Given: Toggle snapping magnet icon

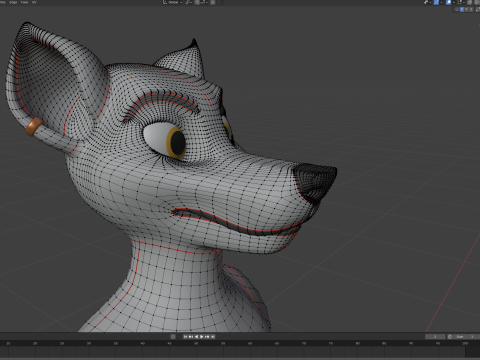Looking at the screenshot, I should click(x=197, y=2).
